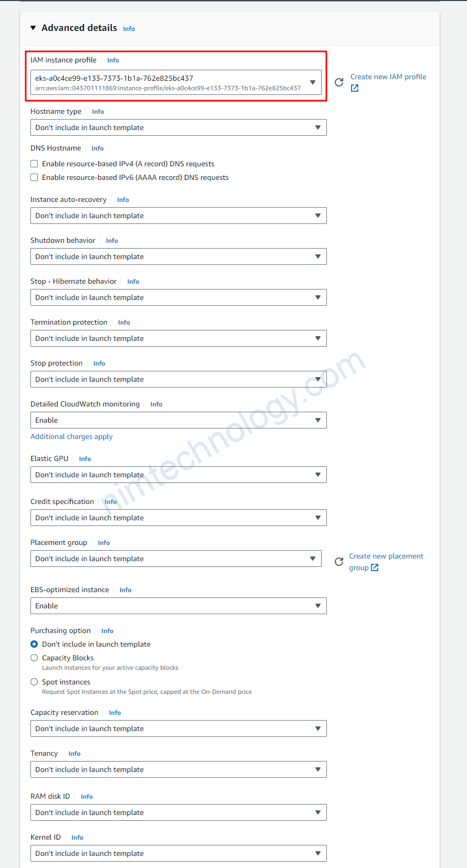This screenshot has height=868, width=467.
Task: Open the EBS-optimized instance dropdown
Action: pos(178,606)
